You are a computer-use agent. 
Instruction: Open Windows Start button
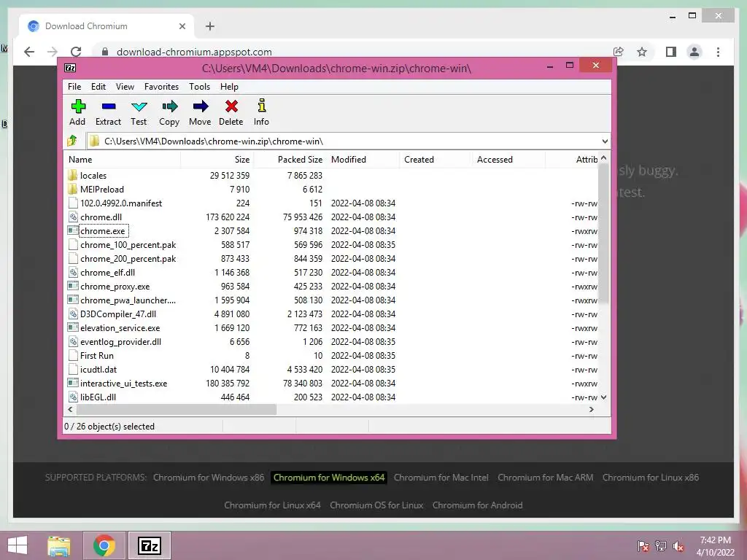pos(18,545)
